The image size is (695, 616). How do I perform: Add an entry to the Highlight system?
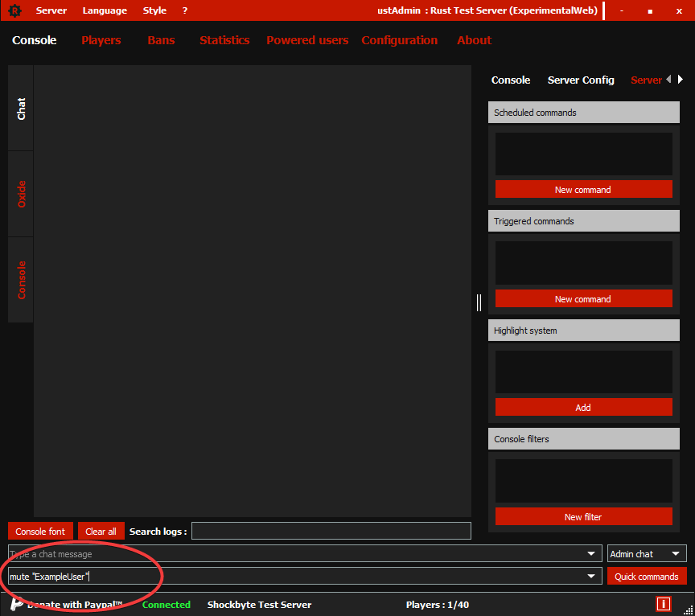[x=582, y=407]
